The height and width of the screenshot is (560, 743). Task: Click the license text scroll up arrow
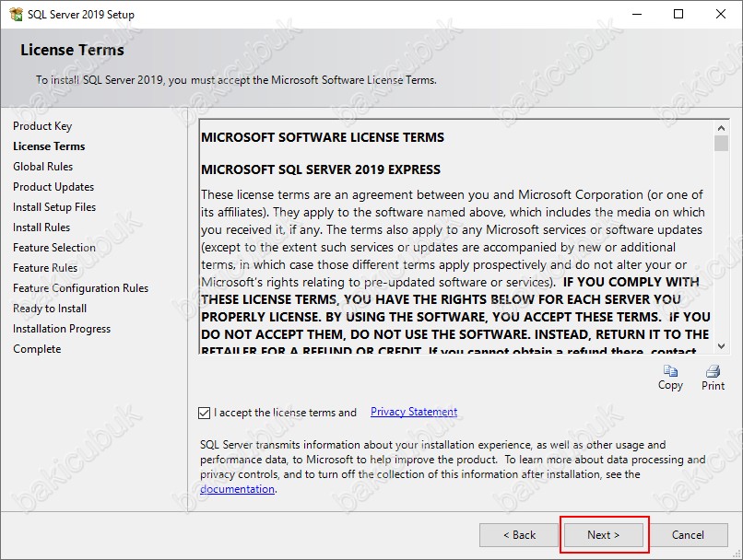[721, 128]
